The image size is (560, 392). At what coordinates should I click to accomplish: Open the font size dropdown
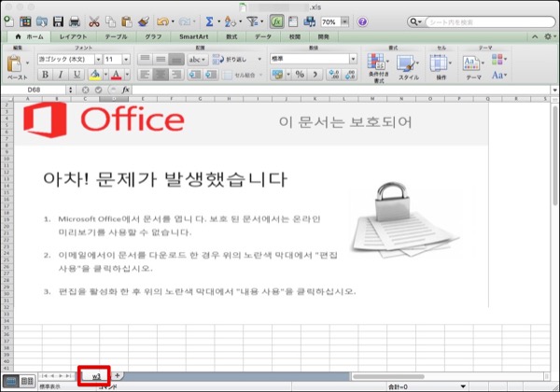pos(126,59)
